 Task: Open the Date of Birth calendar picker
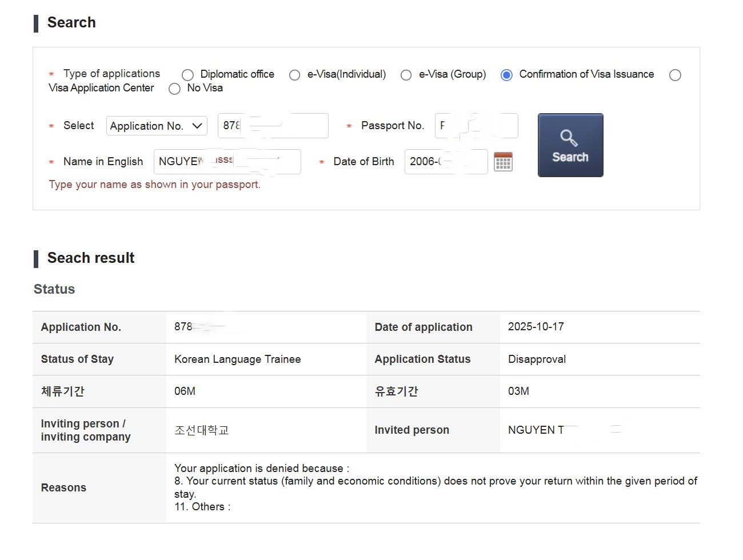coord(503,162)
